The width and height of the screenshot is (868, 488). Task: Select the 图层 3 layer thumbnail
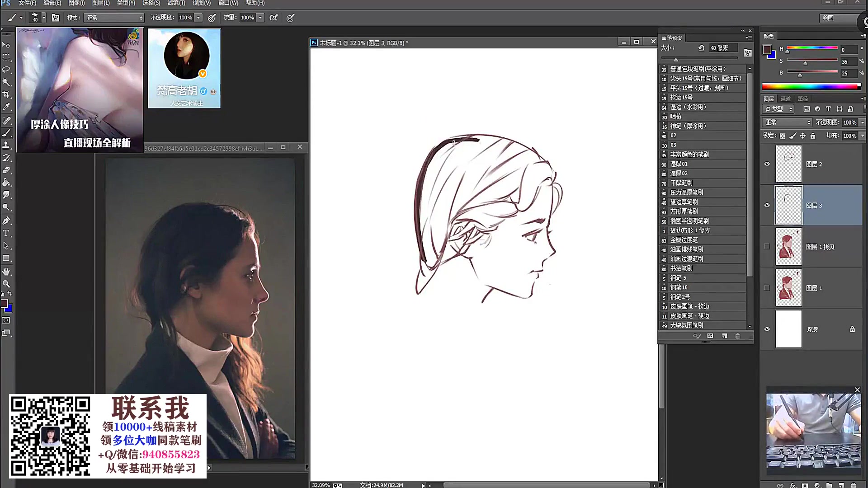click(x=788, y=205)
